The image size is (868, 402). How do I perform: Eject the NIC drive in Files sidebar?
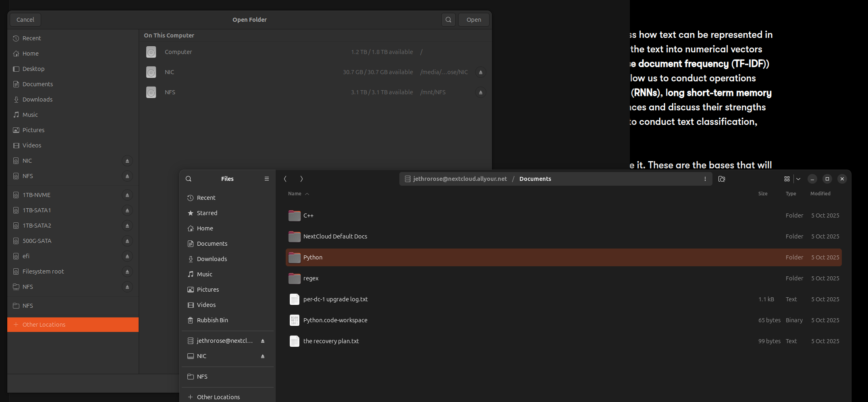click(263, 356)
